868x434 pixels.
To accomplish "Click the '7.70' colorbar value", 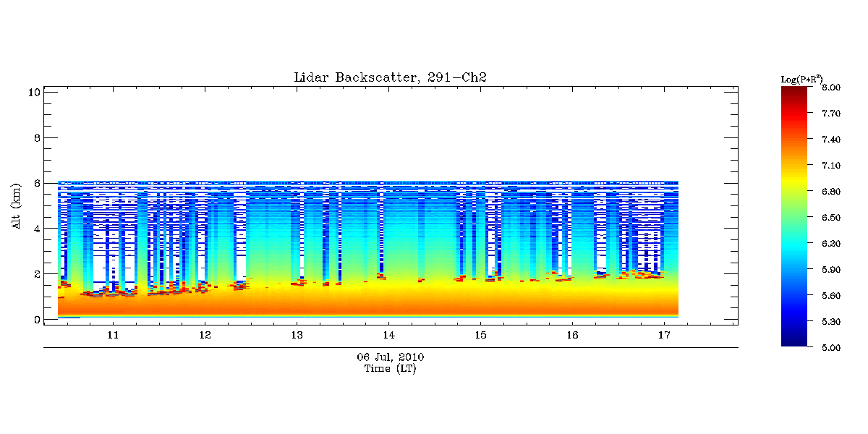I will [x=831, y=114].
